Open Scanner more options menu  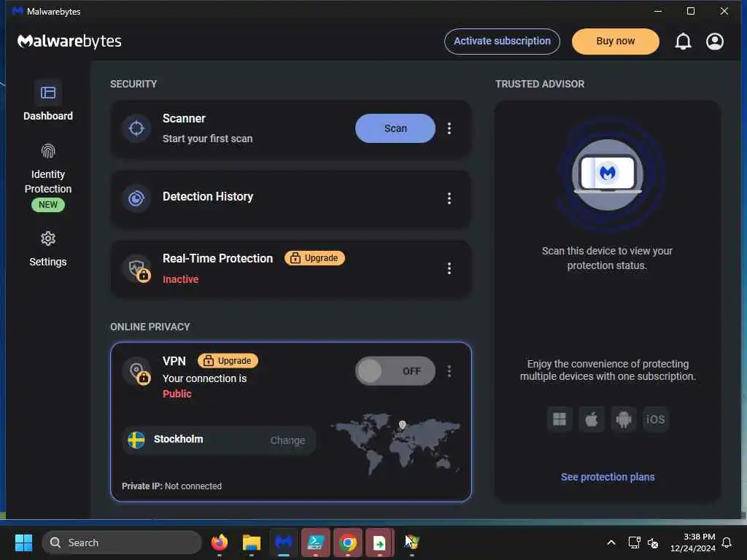click(449, 128)
